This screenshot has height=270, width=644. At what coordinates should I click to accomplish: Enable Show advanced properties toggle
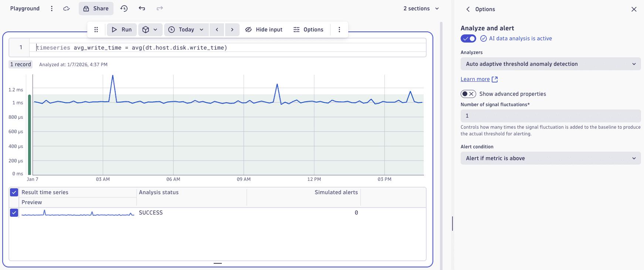click(468, 94)
